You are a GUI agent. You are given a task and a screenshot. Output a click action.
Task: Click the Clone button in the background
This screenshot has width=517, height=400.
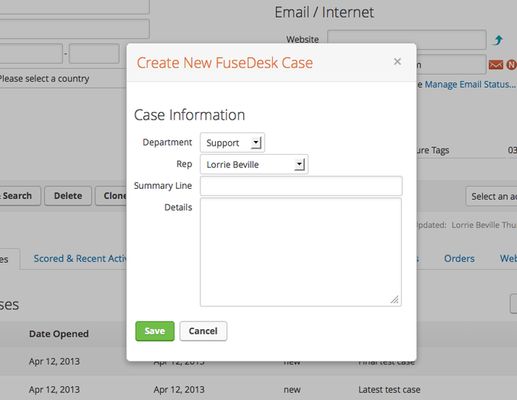click(111, 196)
